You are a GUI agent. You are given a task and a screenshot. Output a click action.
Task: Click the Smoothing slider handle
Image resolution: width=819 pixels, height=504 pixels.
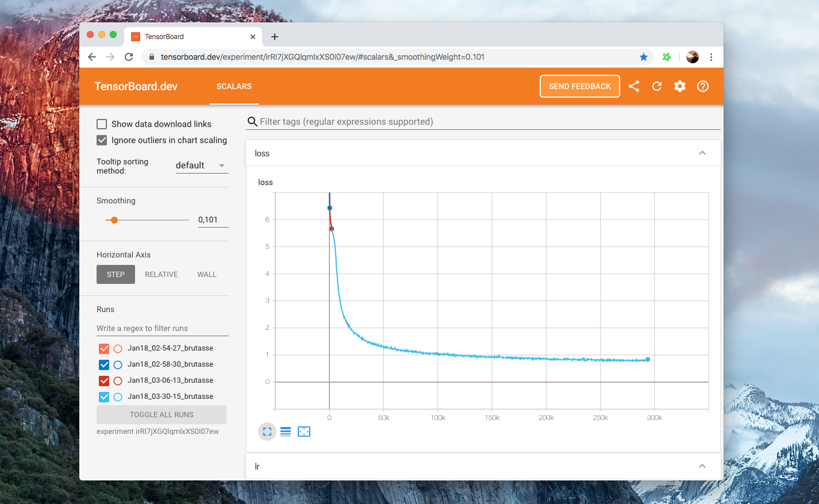pyautogui.click(x=114, y=220)
